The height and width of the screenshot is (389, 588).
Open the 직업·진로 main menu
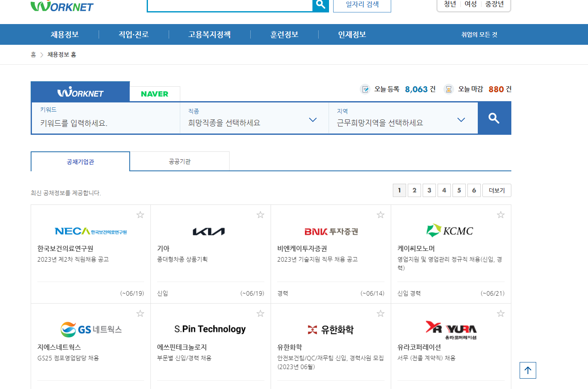[x=133, y=34]
